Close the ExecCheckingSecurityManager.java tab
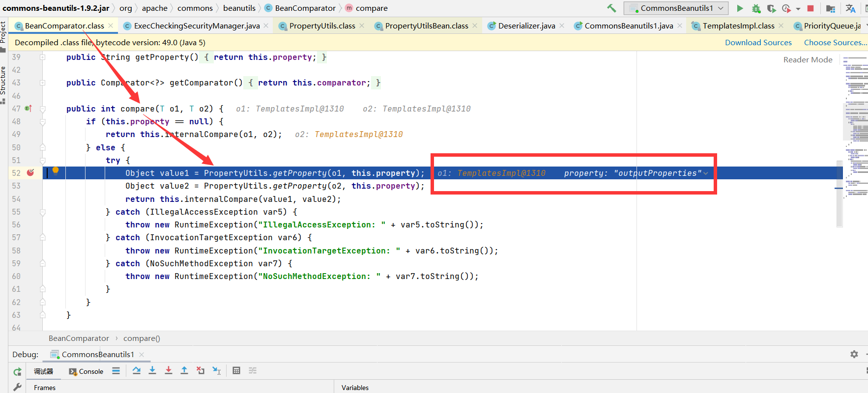This screenshot has height=393, width=868. coord(266,26)
